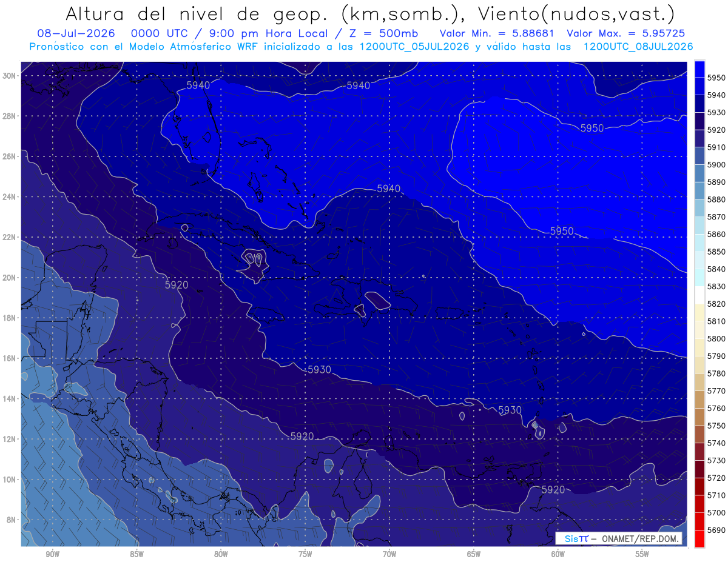This screenshot has width=728, height=562.
Task: Click the 60W longitude axis label
Action: [558, 555]
